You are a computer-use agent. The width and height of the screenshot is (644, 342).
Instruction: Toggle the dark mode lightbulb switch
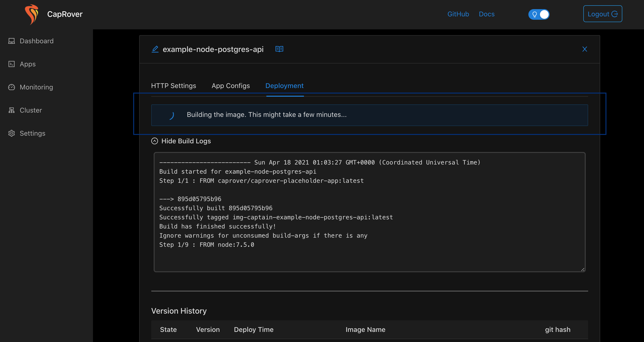539,14
